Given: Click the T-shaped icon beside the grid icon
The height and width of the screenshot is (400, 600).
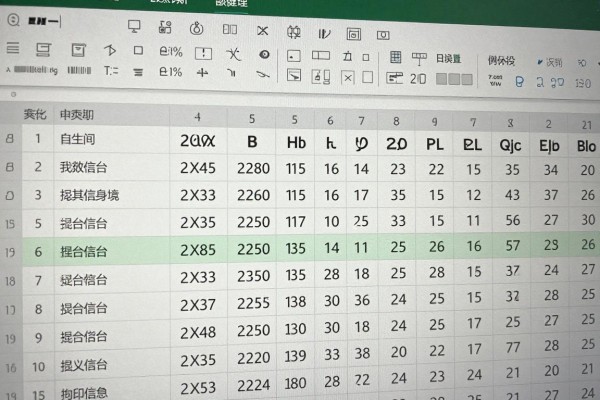Looking at the screenshot, I should click(x=419, y=59).
